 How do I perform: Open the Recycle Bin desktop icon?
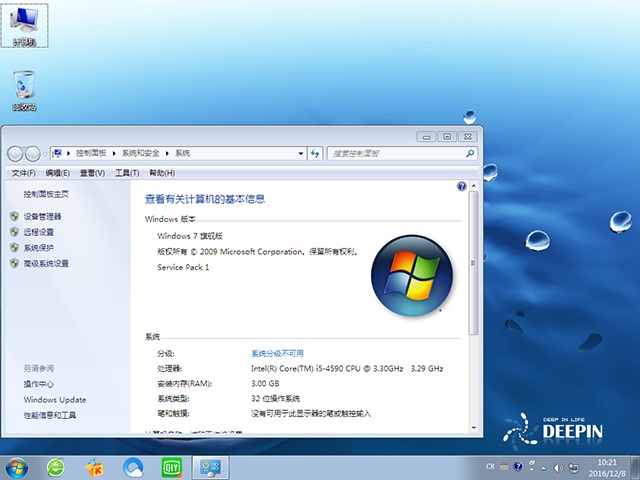(x=24, y=90)
